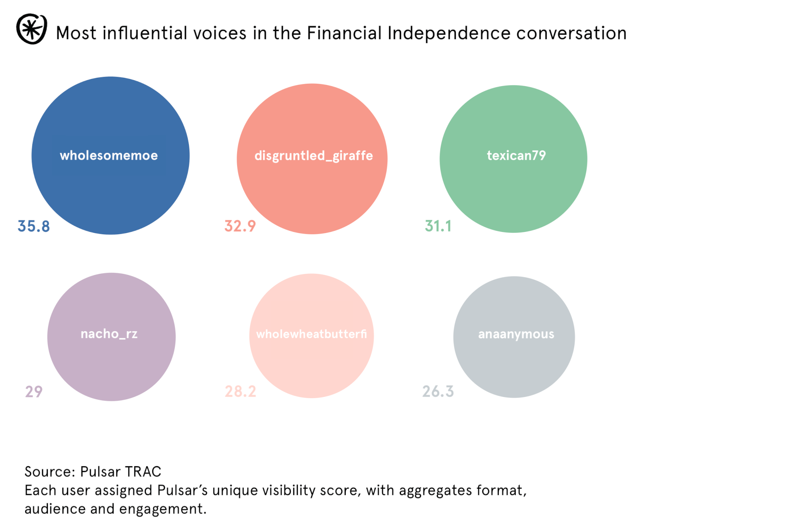Click the Pulsar asterisk logo icon

click(x=31, y=29)
